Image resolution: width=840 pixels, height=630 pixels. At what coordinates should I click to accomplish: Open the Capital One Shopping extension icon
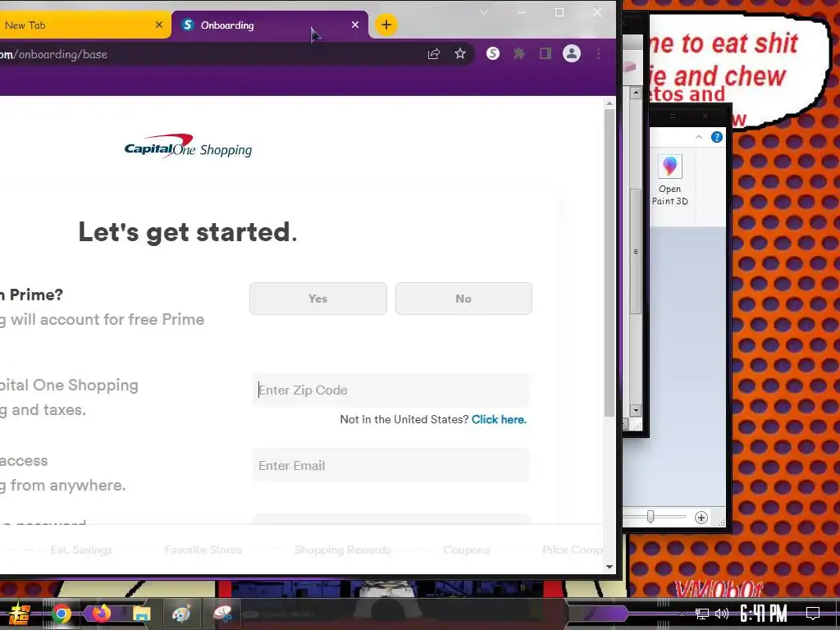(x=493, y=53)
